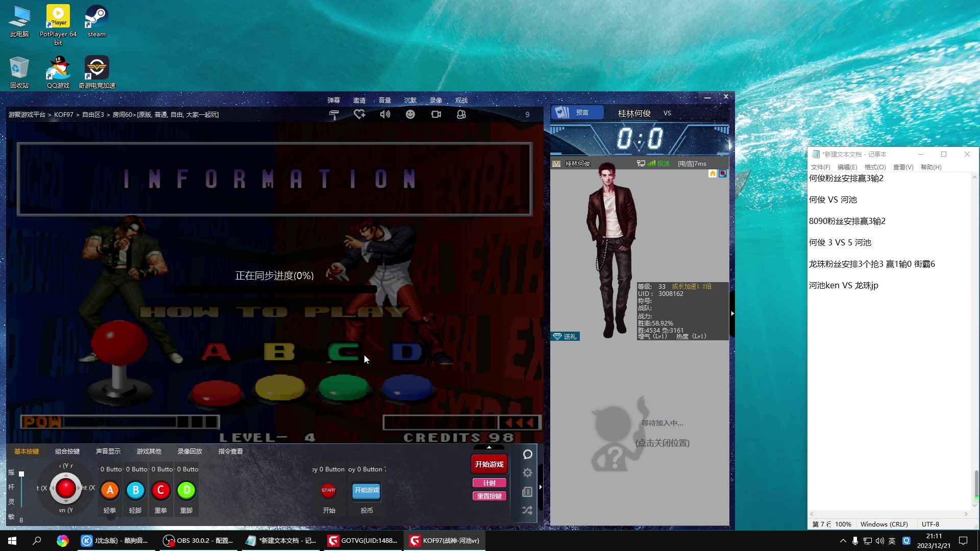Open PotPlayer 64 bit desktop shortcut
Screen dimensions: 980x551
58,25
